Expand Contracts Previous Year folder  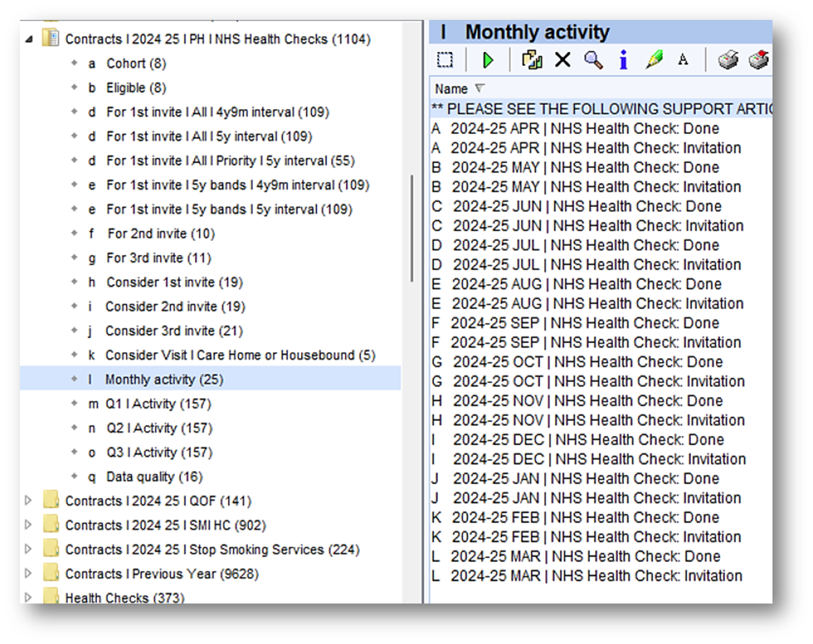pyautogui.click(x=28, y=573)
